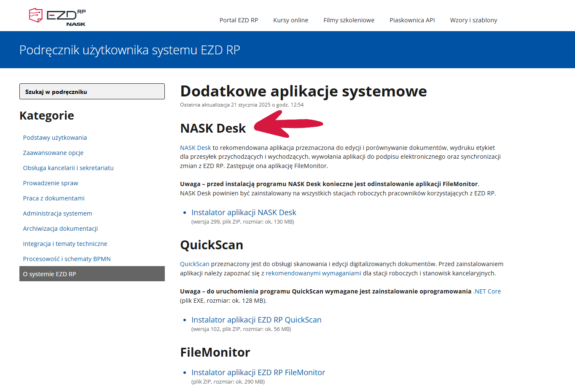Click the Szukaj w podręczniku search field

(x=92, y=91)
